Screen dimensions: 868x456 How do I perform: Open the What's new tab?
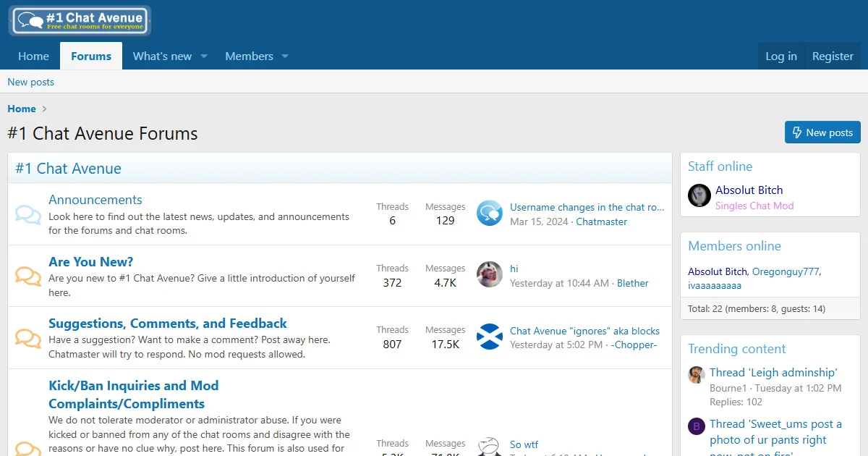click(162, 56)
